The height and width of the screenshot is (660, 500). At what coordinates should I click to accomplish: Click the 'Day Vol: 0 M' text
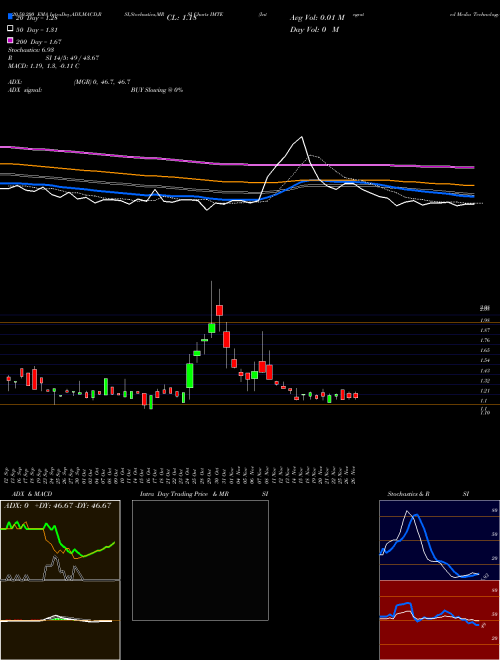coord(314,29)
